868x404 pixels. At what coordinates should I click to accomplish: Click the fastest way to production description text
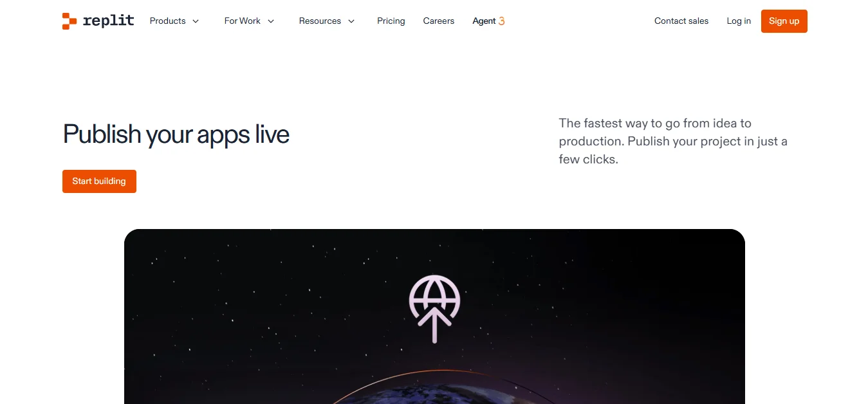click(673, 142)
